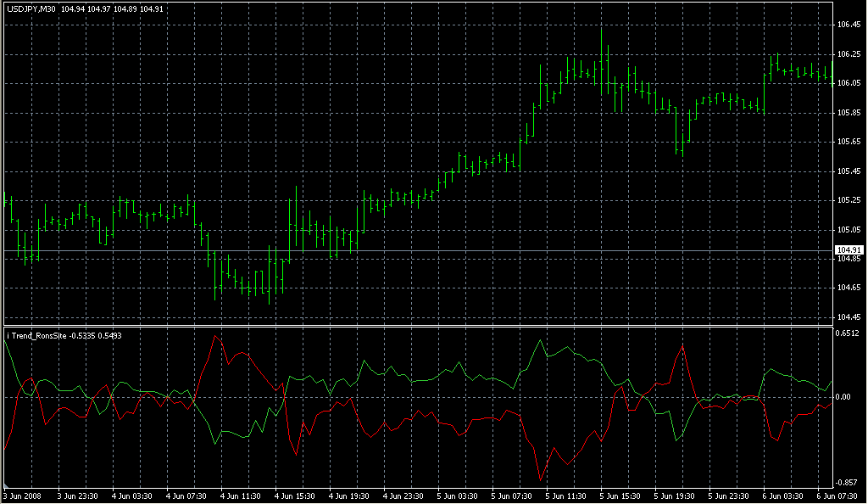Click the 0.00 indicator zero-level label
The height and width of the screenshot is (504, 868).
pos(844,397)
